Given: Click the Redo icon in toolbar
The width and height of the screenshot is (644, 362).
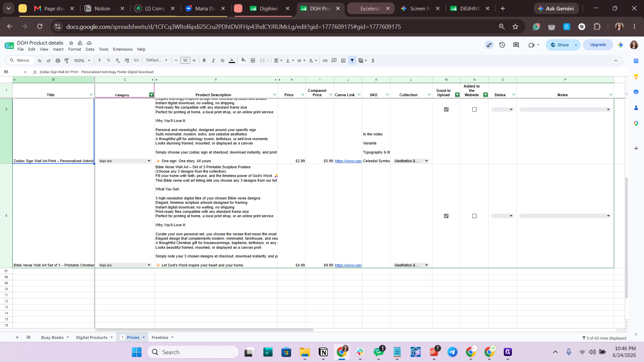Looking at the screenshot, I should [x=49, y=61].
